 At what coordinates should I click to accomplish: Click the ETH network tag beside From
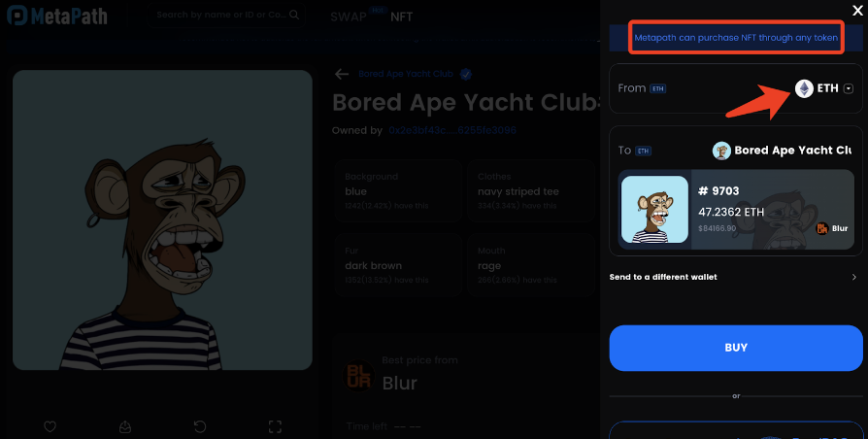click(658, 88)
